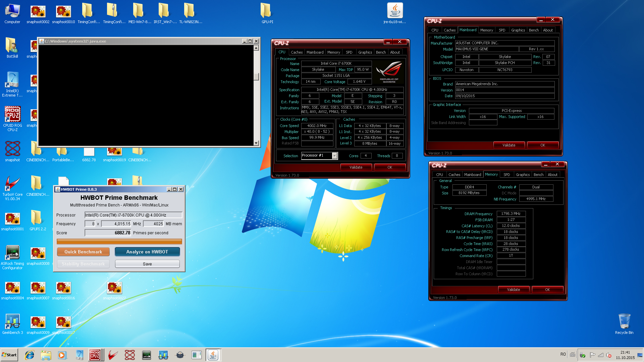This screenshot has width=644, height=362.
Task: Click the Java taskbar button
Action: pos(213,355)
